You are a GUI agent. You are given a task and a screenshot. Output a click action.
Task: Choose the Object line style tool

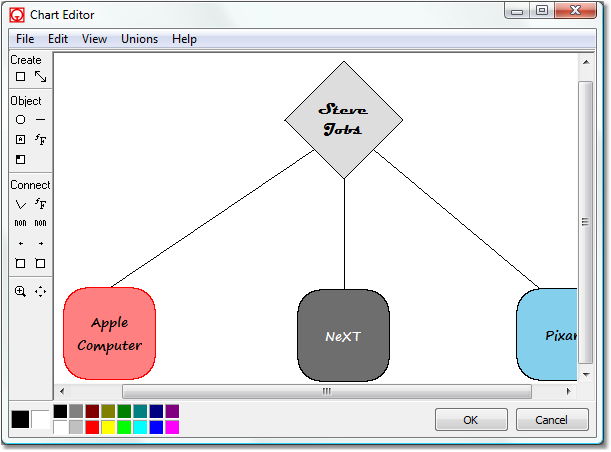41,120
